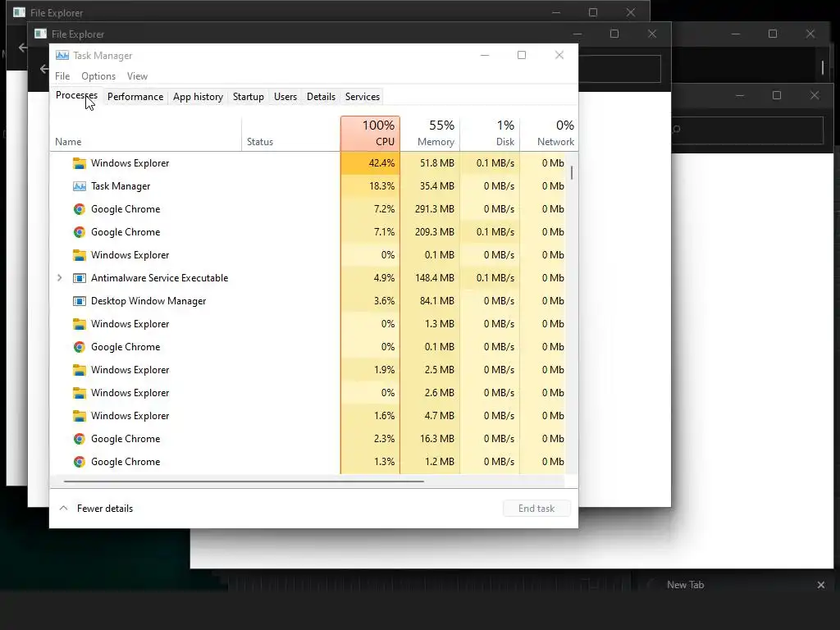Sort by the 1% Disk column header

click(491, 134)
